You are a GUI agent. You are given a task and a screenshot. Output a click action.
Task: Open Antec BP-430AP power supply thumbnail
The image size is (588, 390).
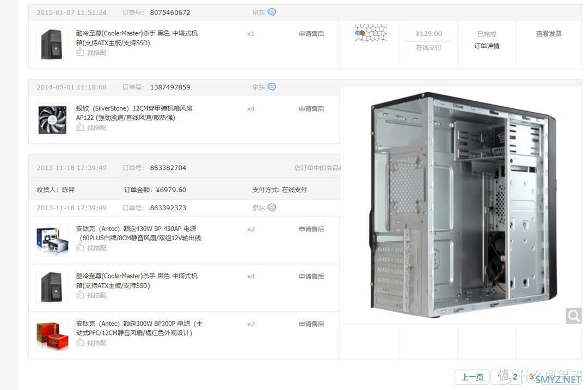[x=52, y=240]
